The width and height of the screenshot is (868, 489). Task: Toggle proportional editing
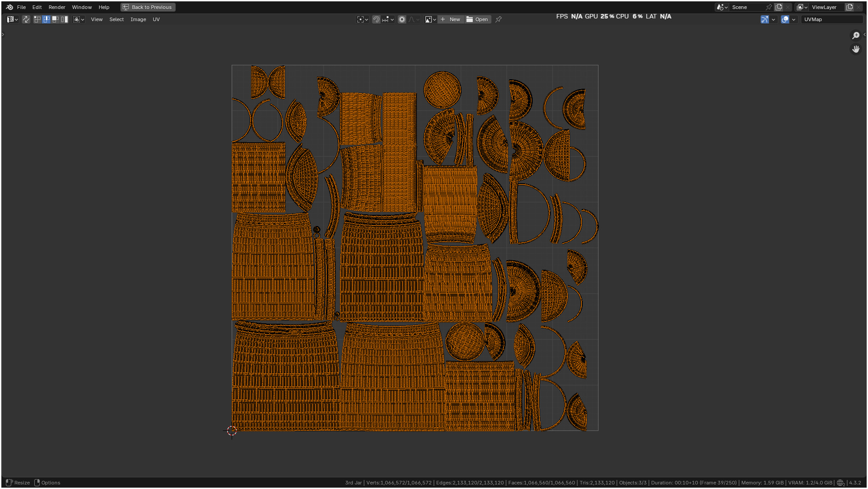pos(402,19)
